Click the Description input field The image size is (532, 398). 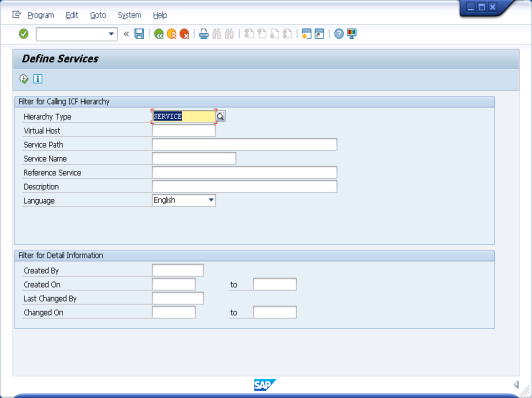click(244, 187)
